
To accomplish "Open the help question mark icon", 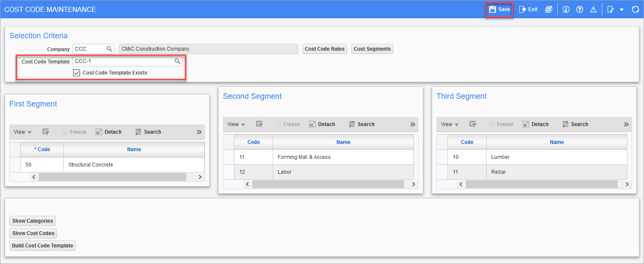I will point(579,9).
